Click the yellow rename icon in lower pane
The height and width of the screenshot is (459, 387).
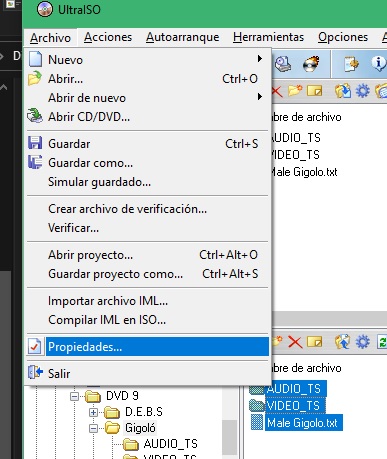(x=314, y=342)
